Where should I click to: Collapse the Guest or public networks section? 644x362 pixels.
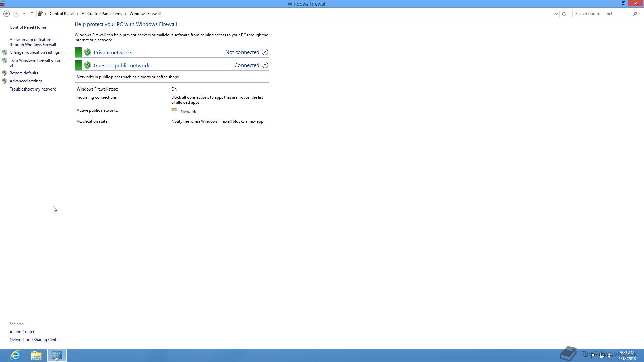(x=265, y=65)
